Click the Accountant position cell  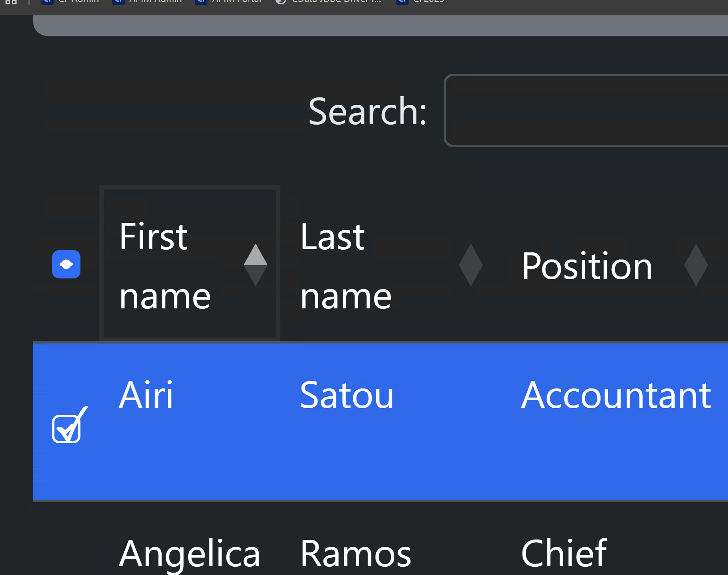point(616,396)
